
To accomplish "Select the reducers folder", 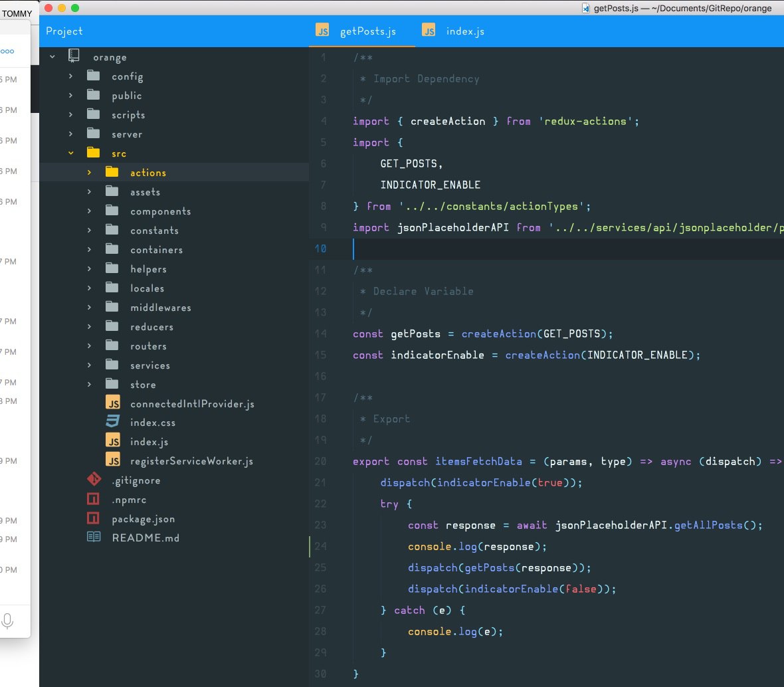I will coord(151,327).
